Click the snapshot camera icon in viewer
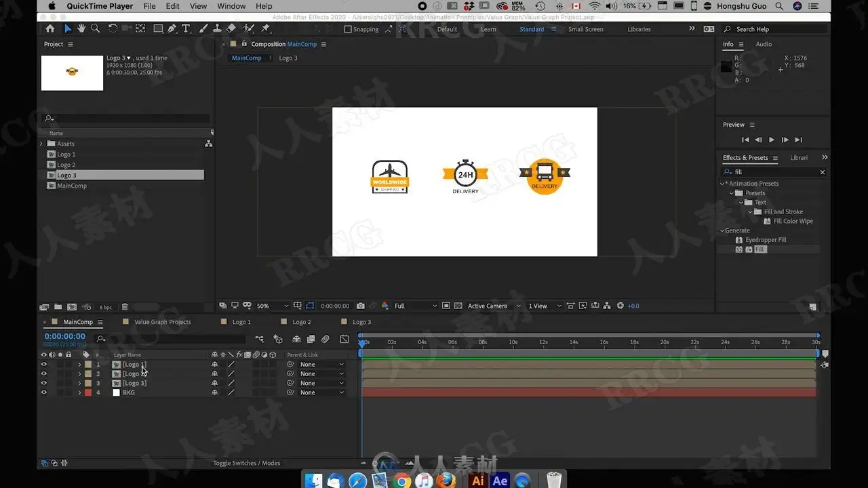This screenshot has height=488, width=868. pos(360,306)
